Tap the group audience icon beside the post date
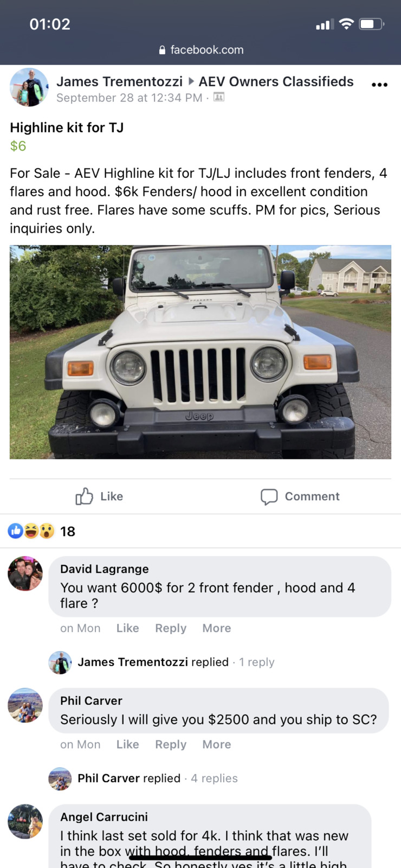Screen dimensions: 401x868 (x=219, y=97)
